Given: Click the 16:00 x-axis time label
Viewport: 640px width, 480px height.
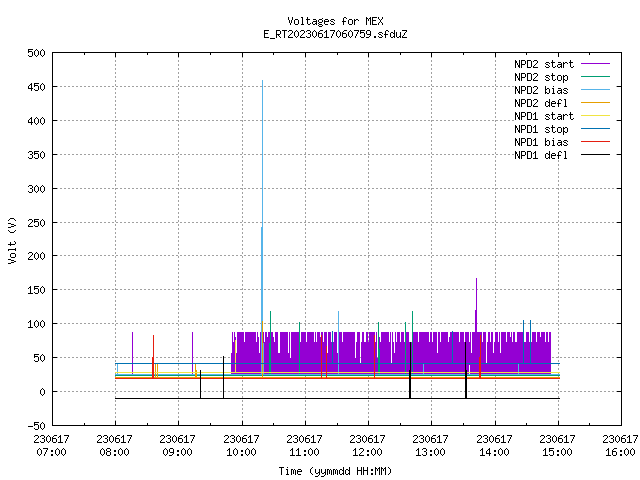Looking at the screenshot, I should point(620,452).
